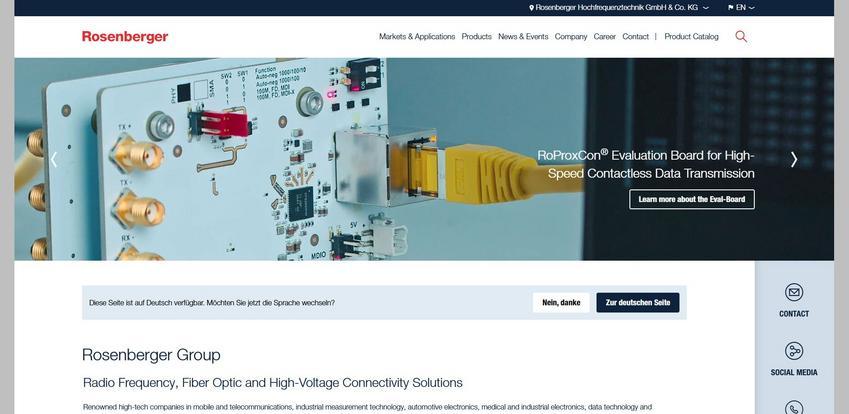Viewport: 849px width, 414px height.
Task: Click the SOCIAL MEDIA sidebar label
Action: (x=794, y=372)
